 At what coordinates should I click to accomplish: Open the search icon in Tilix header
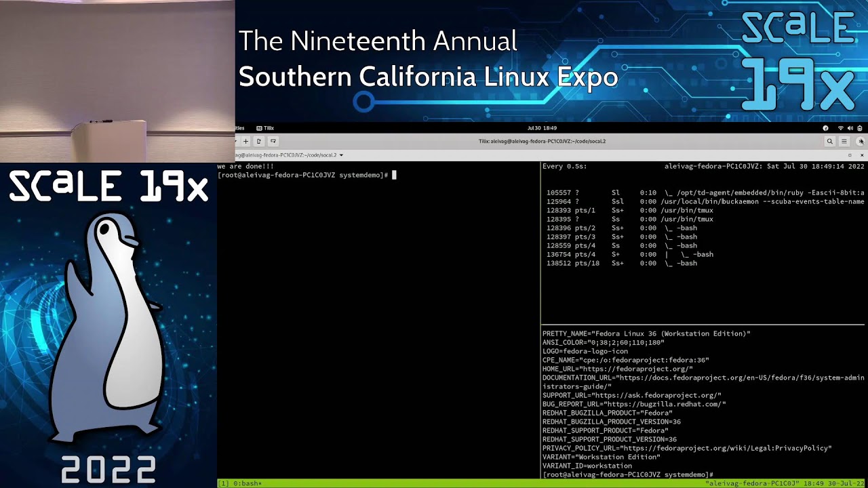tap(829, 142)
